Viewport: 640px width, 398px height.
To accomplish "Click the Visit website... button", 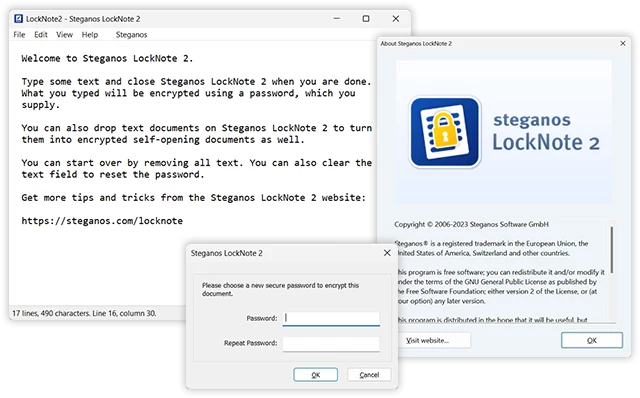I will (435, 340).
